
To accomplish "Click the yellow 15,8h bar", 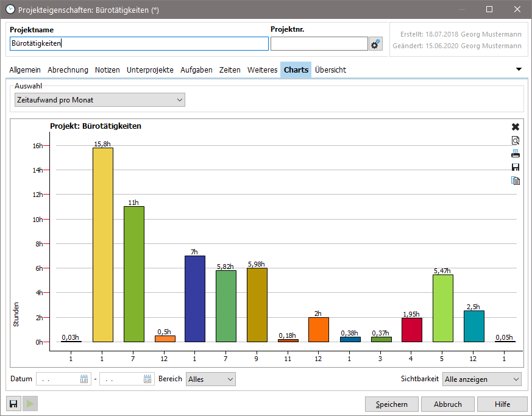I will point(102,244).
